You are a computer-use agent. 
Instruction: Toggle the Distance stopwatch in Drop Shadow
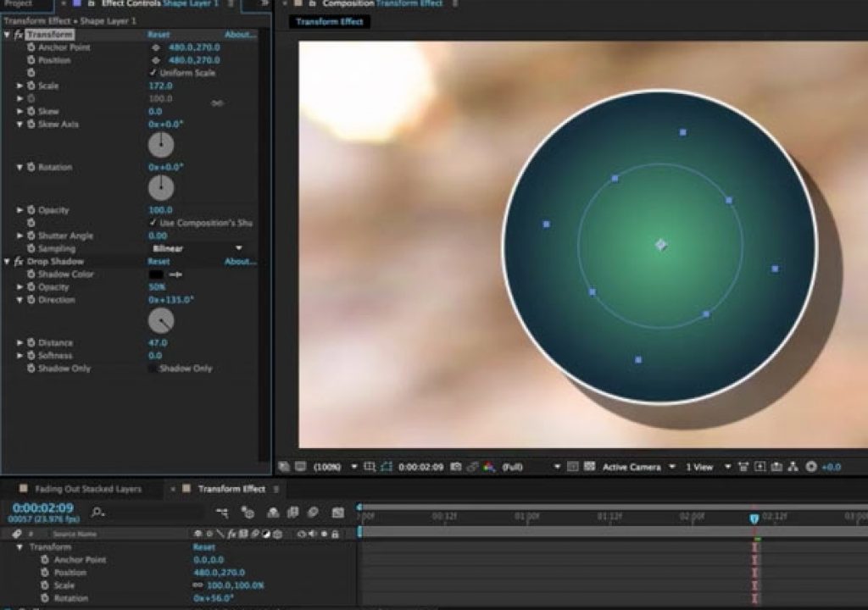point(31,342)
